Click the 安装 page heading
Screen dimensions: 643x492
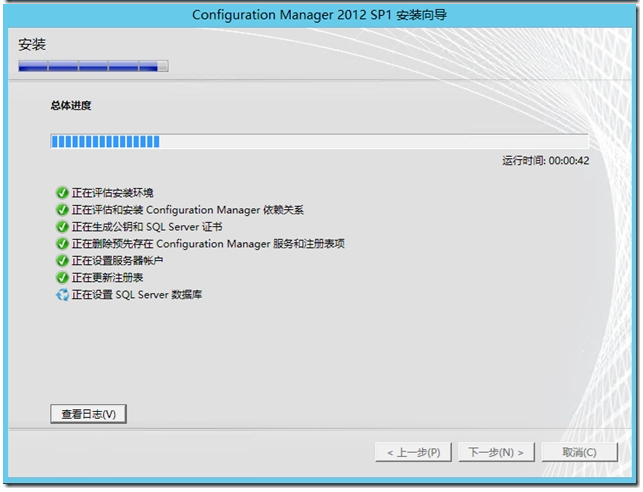click(32, 44)
